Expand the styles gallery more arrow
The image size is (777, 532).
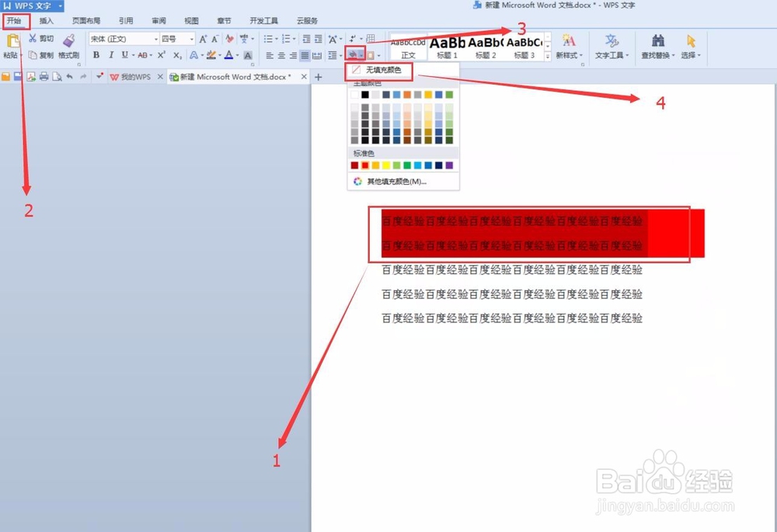[x=548, y=56]
